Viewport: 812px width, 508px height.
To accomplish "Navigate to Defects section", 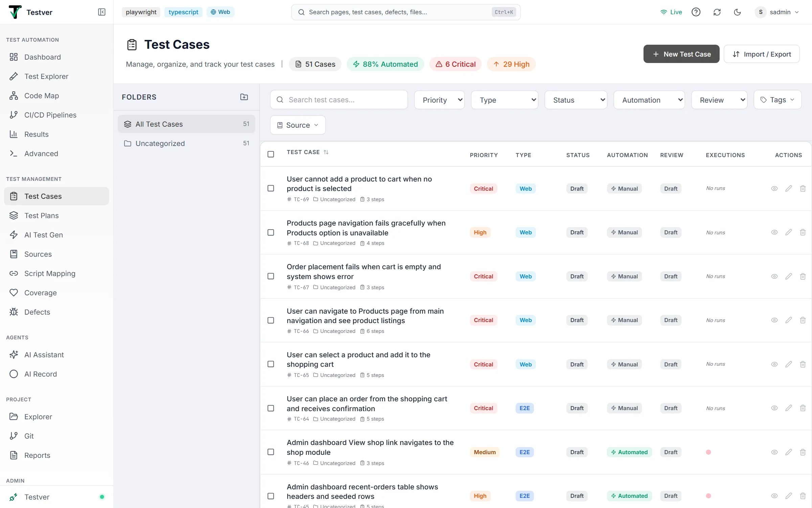I will tap(57, 312).
